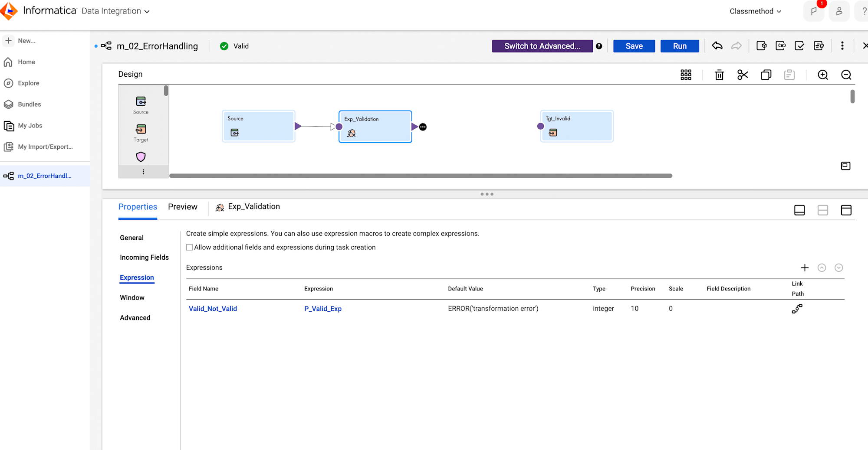Click the validation checkmark icon in header
Screen dimensions: 868x450
point(799,46)
